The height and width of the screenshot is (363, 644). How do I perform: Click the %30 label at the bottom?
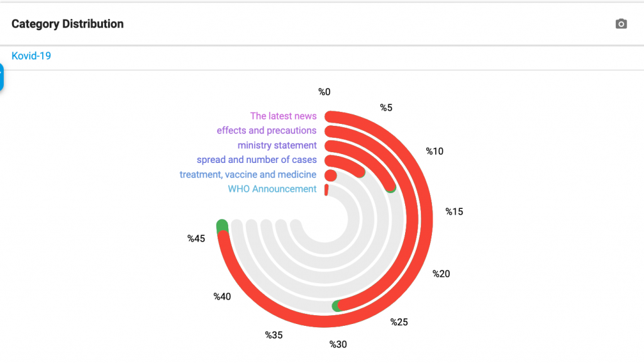pos(337,344)
